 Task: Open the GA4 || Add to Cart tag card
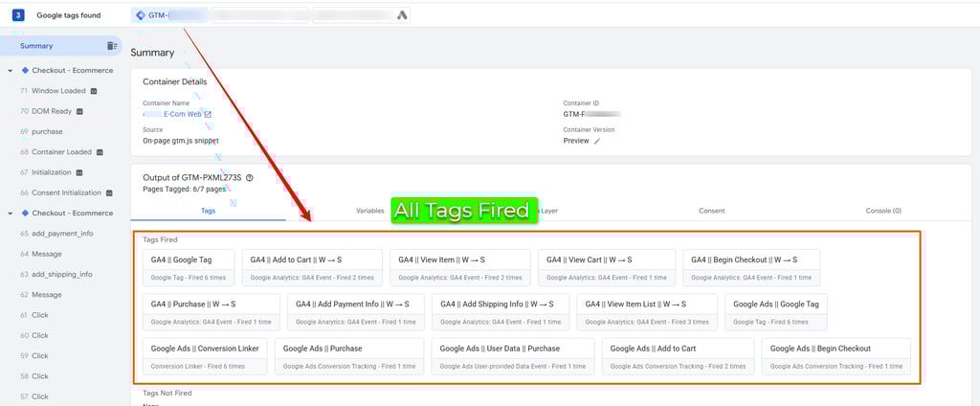click(312, 268)
